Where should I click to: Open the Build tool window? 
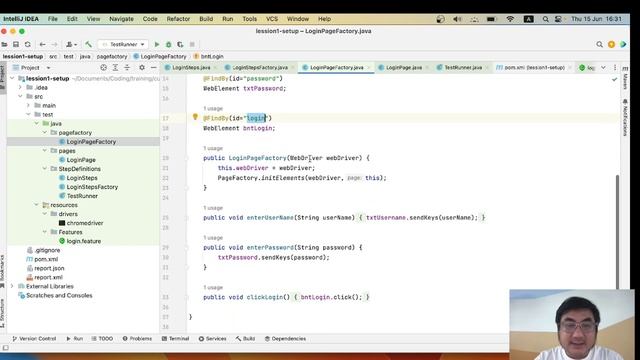(245, 339)
